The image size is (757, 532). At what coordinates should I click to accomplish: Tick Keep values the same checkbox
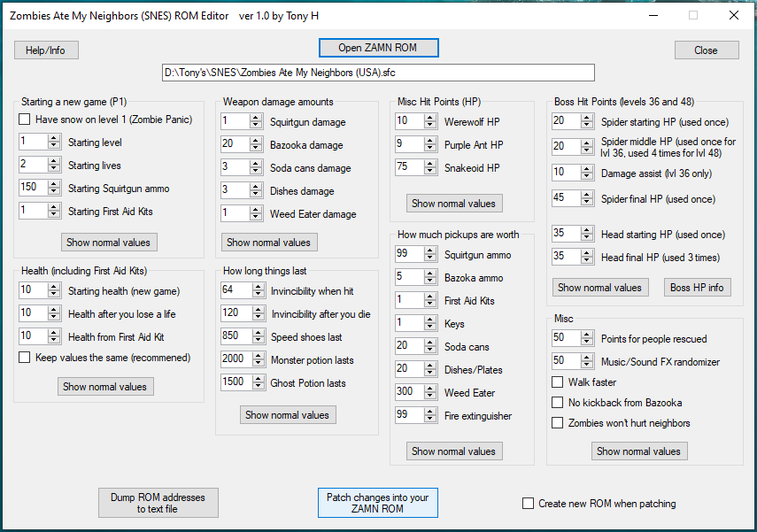click(x=24, y=358)
